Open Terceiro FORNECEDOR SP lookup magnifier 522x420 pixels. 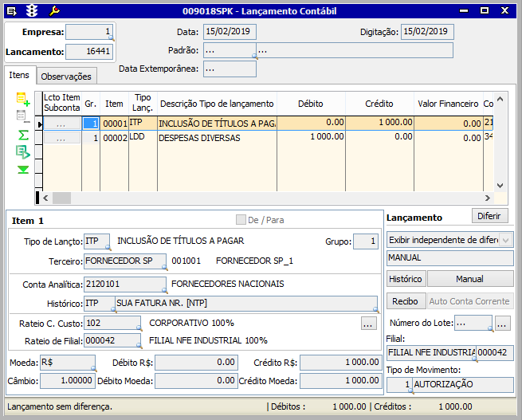[164, 267]
